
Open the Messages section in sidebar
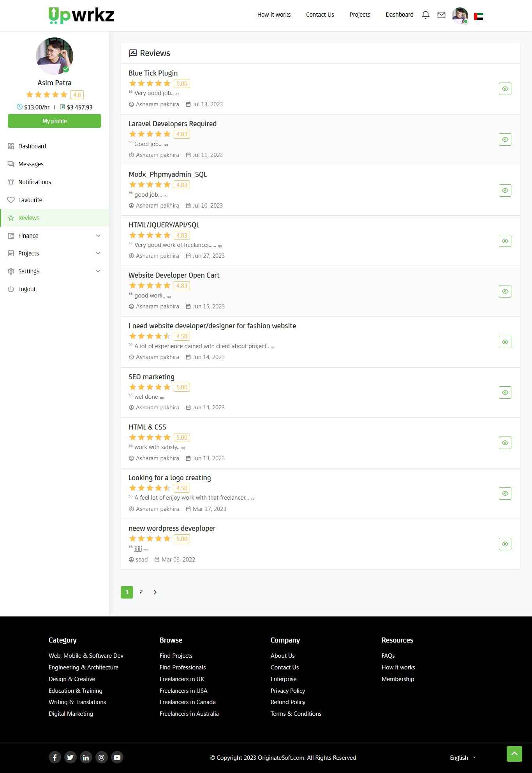click(30, 164)
